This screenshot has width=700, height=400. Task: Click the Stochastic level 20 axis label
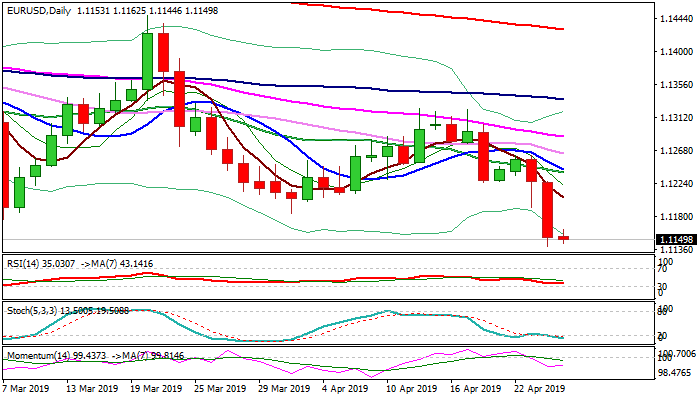660,336
